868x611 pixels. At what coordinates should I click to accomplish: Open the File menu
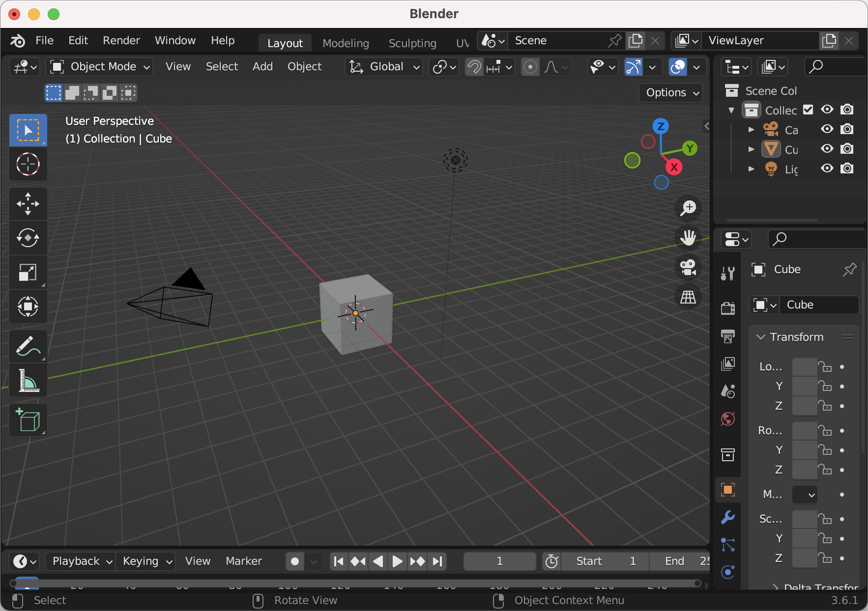click(44, 41)
